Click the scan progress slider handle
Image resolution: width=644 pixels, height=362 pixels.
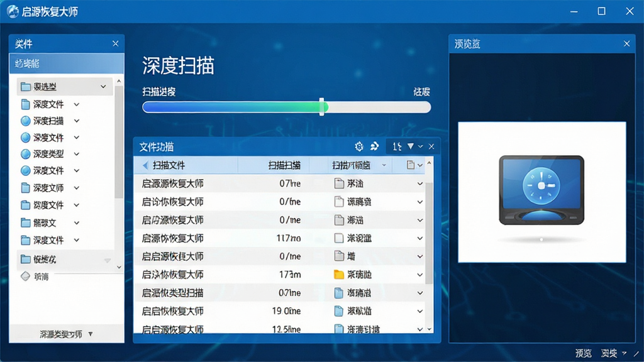point(321,107)
